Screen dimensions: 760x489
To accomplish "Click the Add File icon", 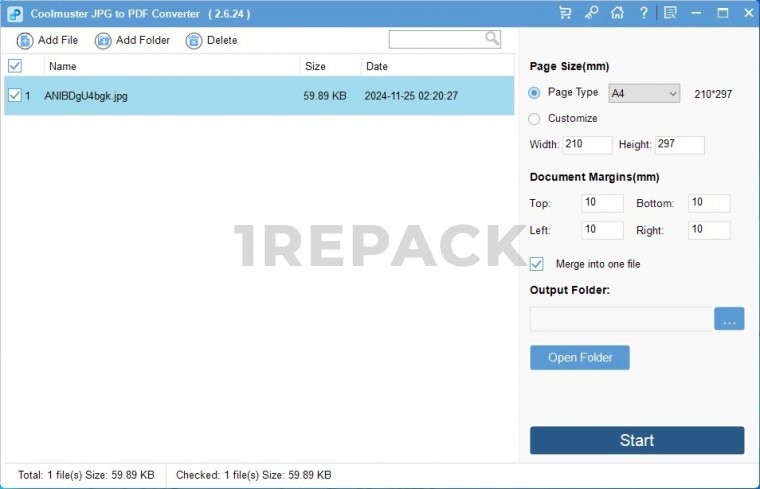I will coord(25,41).
